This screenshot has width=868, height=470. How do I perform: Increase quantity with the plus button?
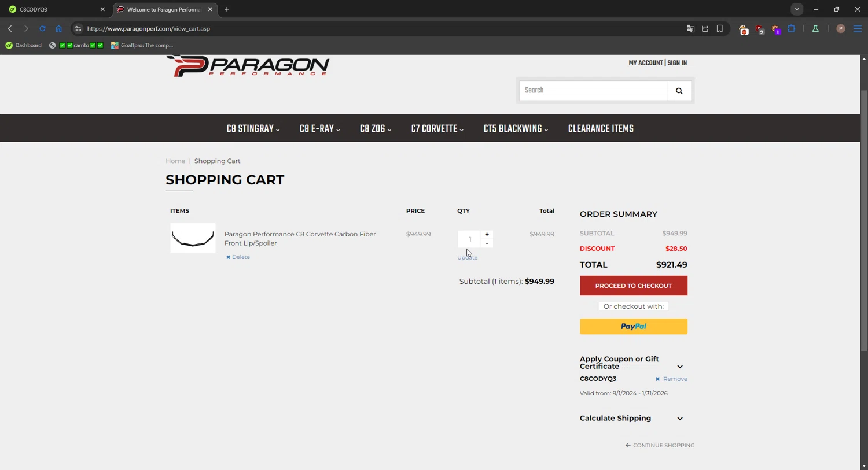click(487, 234)
